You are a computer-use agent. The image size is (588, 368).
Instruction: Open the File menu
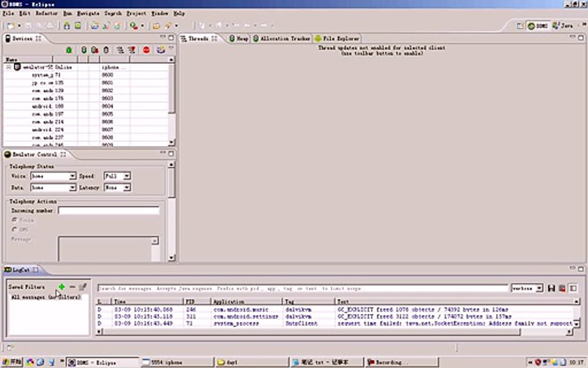(x=8, y=13)
